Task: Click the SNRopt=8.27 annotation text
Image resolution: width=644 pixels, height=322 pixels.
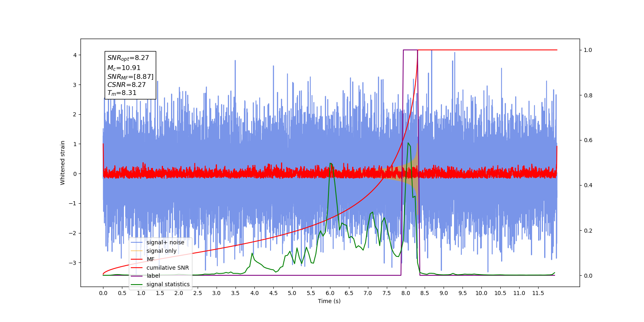Action: coord(128,58)
